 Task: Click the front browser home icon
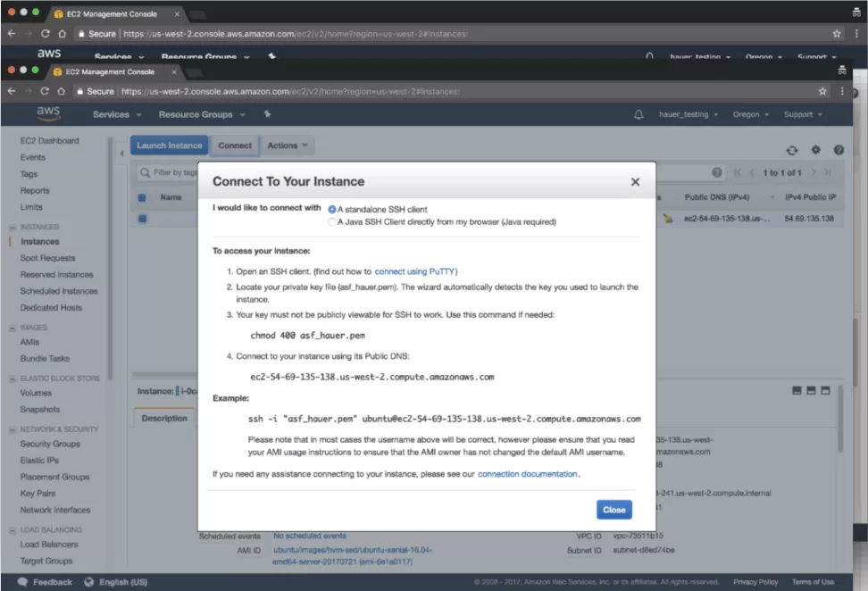click(62, 91)
